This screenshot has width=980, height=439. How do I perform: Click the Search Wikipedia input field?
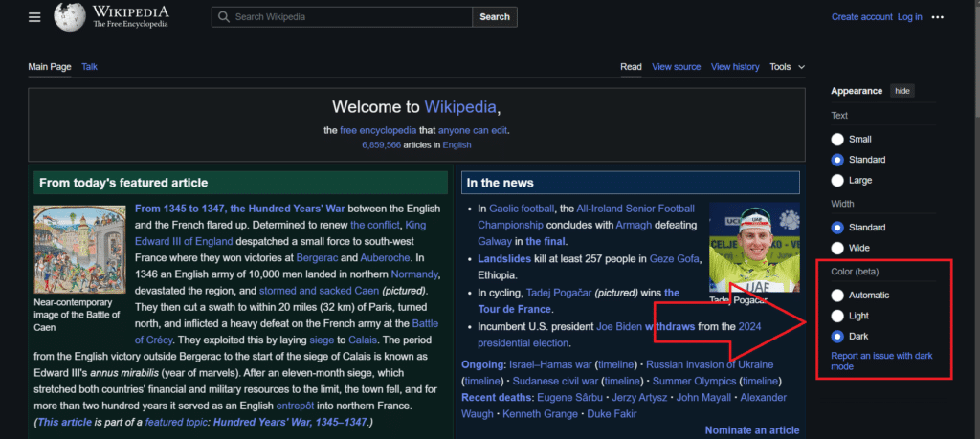(342, 17)
